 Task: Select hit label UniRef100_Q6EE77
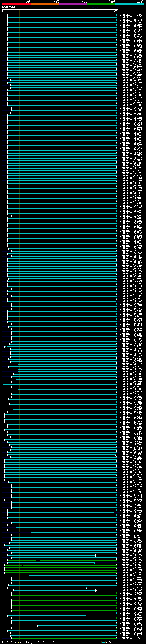[x=131, y=364]
